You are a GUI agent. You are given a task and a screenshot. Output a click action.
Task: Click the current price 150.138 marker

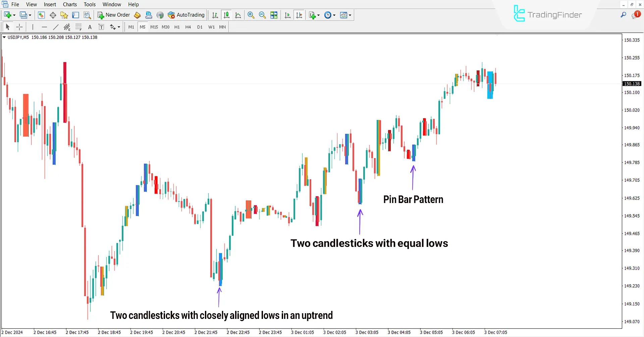coord(632,83)
